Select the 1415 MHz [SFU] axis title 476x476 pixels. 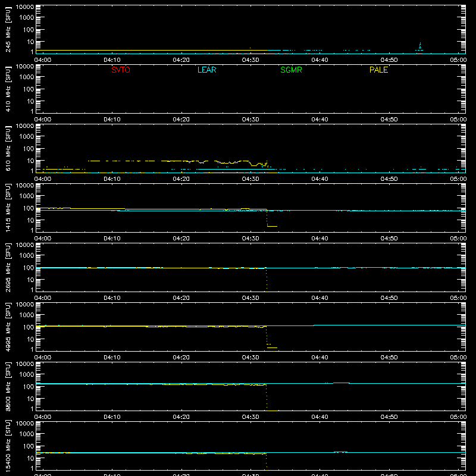[8, 208]
